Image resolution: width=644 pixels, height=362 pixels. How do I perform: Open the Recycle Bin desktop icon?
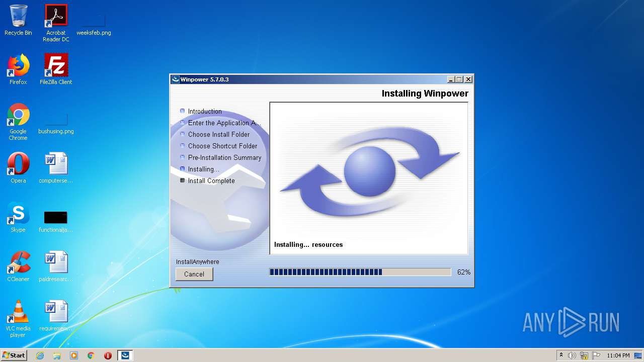tap(18, 20)
